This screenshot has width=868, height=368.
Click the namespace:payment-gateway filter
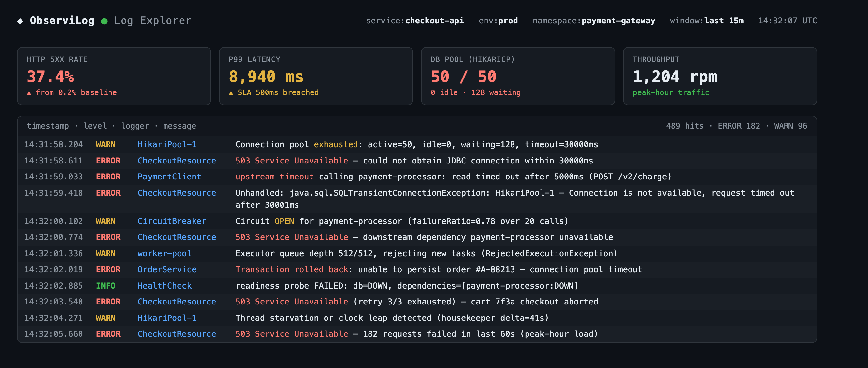(594, 21)
